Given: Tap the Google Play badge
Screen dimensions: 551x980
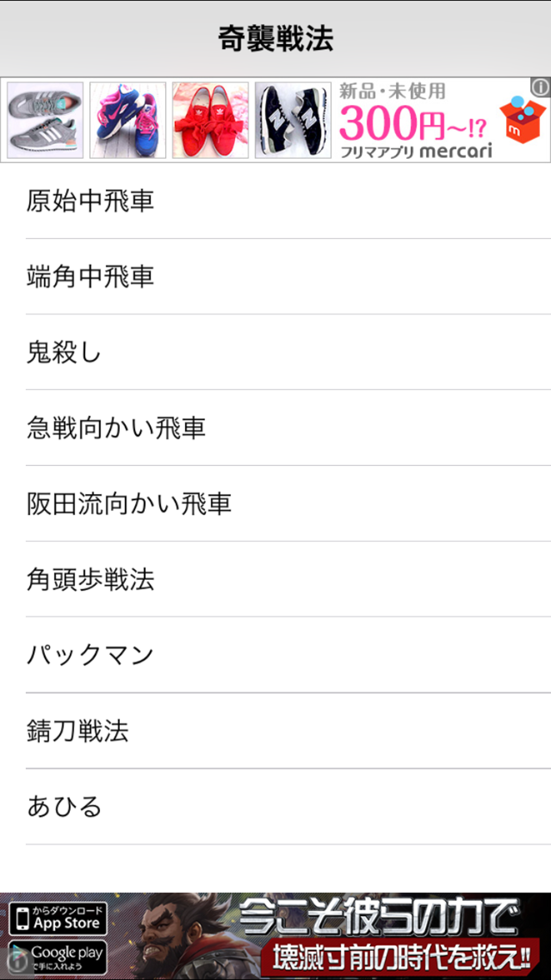Looking at the screenshot, I should (x=58, y=956).
